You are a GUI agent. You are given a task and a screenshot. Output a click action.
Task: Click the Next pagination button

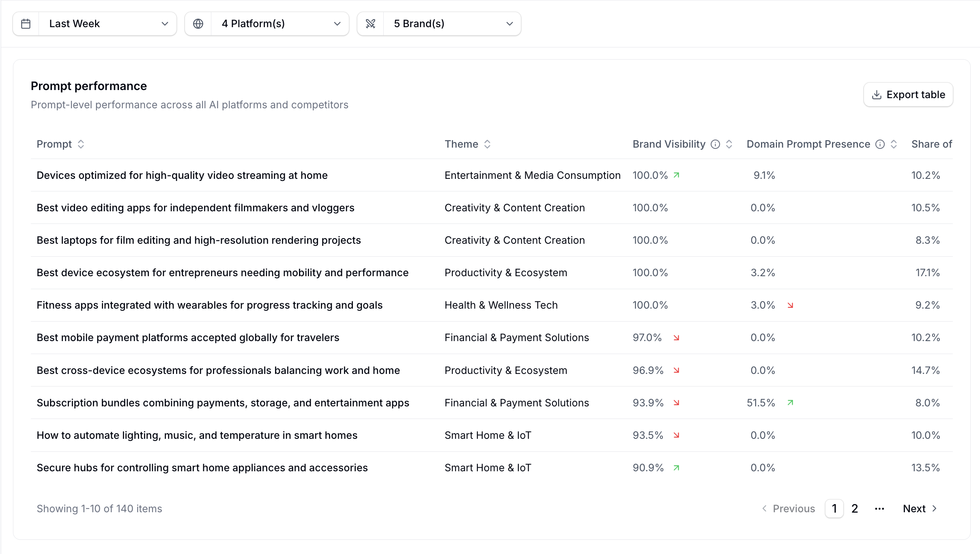coord(920,509)
